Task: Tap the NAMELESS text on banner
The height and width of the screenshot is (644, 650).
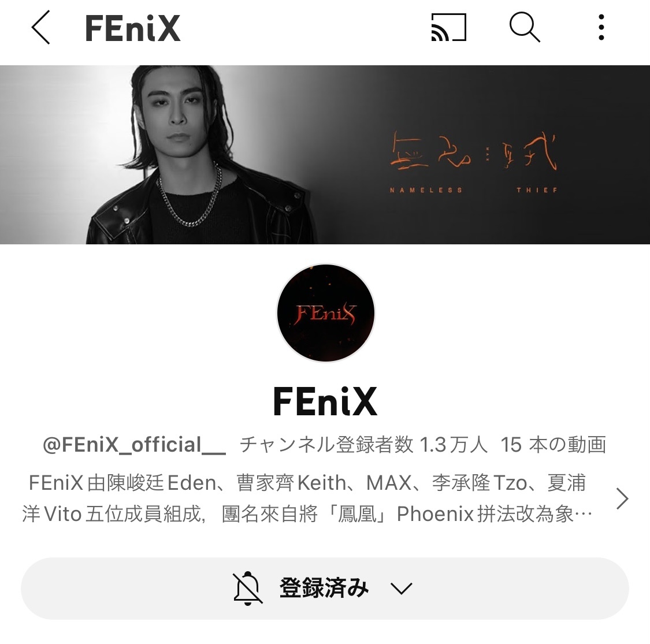Action: click(426, 190)
